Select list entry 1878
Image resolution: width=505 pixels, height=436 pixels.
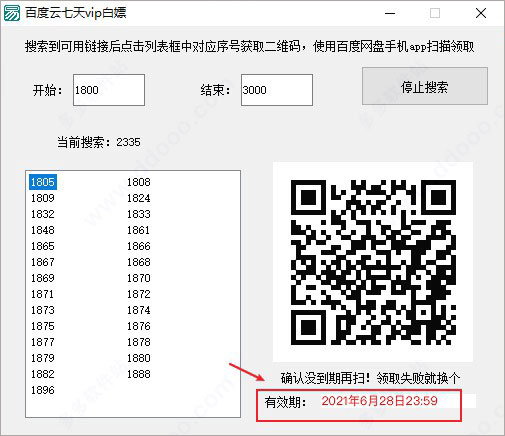(139, 342)
